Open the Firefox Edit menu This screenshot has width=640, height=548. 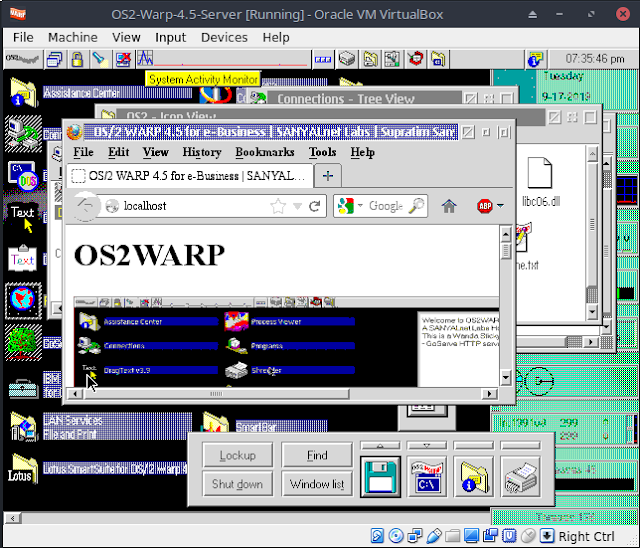118,152
